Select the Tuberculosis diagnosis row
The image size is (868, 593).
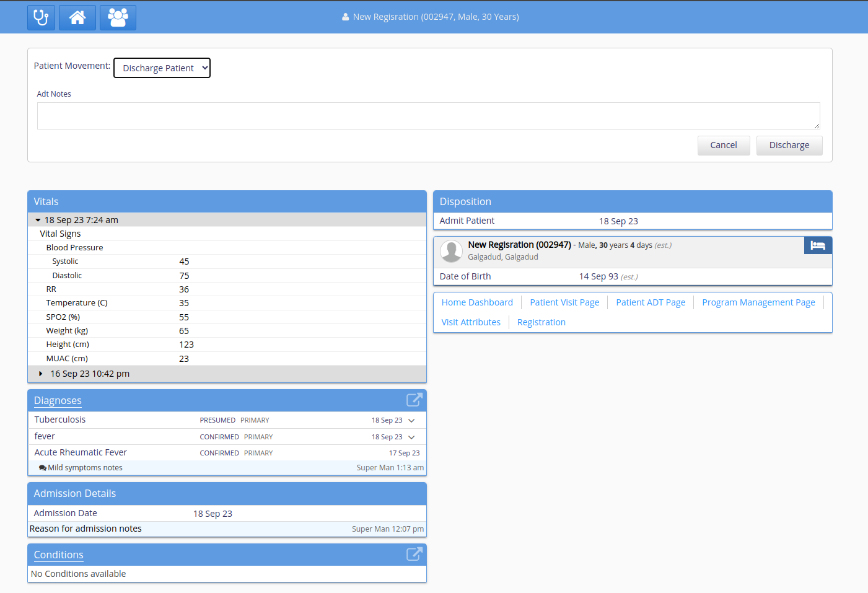click(x=227, y=420)
